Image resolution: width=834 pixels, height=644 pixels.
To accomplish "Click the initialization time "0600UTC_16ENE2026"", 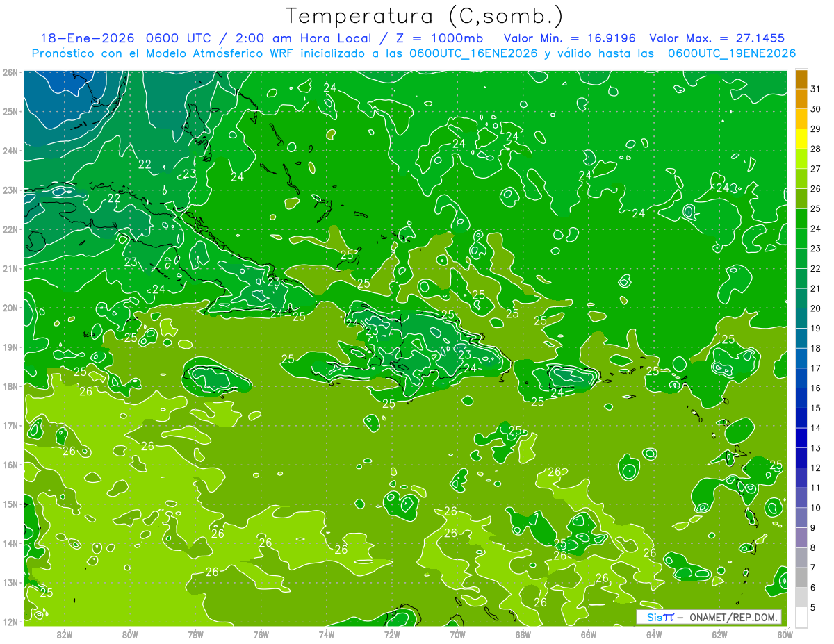I will point(473,53).
